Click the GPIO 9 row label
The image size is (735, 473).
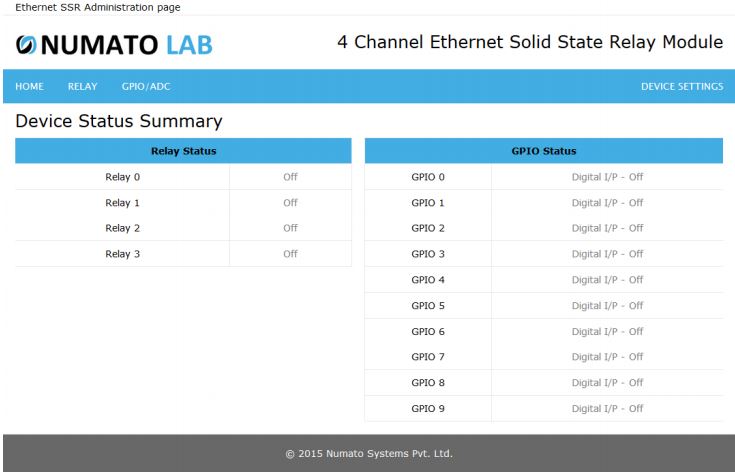[x=428, y=408]
